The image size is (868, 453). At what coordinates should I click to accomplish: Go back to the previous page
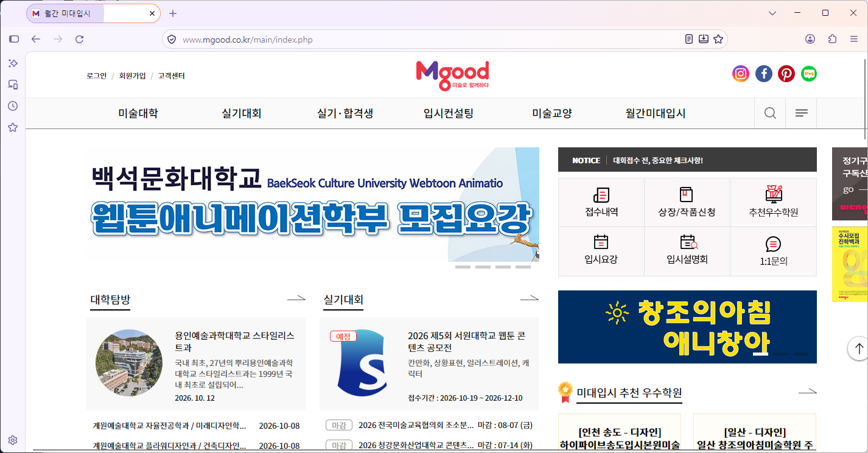pos(36,39)
